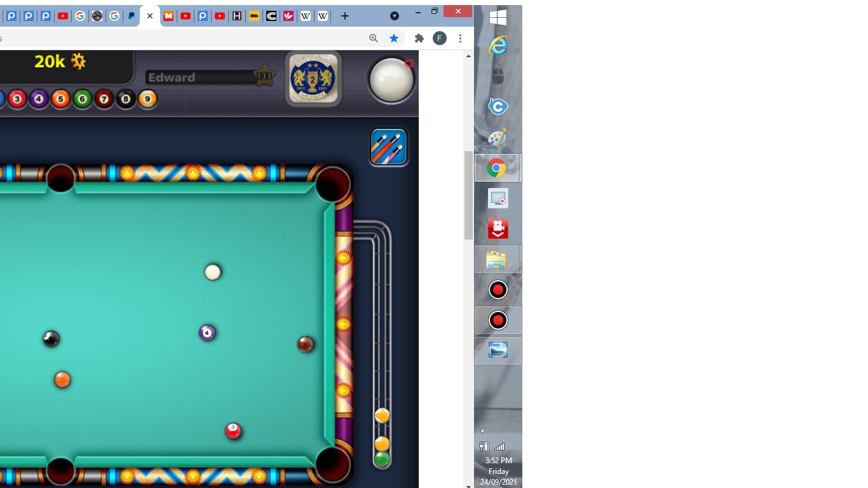The height and width of the screenshot is (488, 868).
Task: Click the Edward player trophy avatar
Action: (x=313, y=79)
